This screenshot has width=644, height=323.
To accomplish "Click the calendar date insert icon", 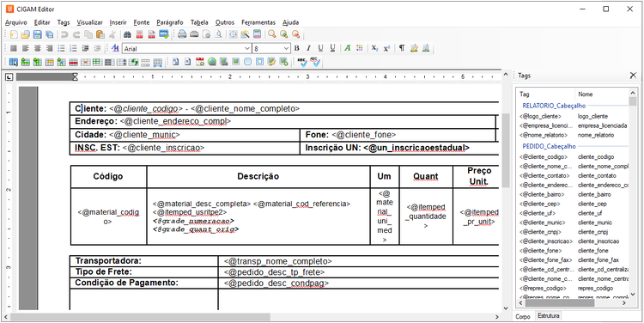I will [200, 62].
